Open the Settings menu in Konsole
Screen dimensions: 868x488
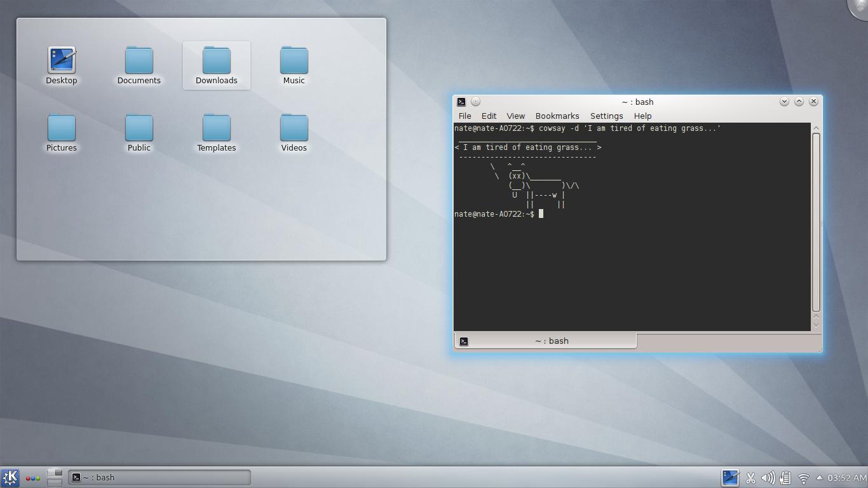[x=606, y=116]
